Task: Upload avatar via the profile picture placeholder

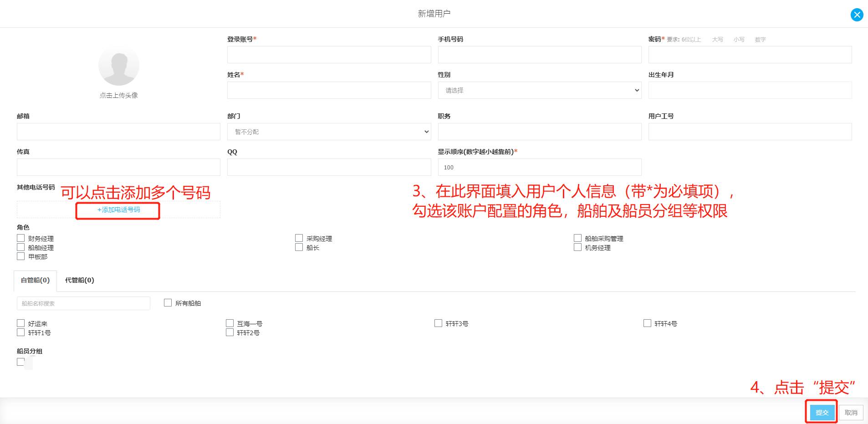Action: pos(119,65)
